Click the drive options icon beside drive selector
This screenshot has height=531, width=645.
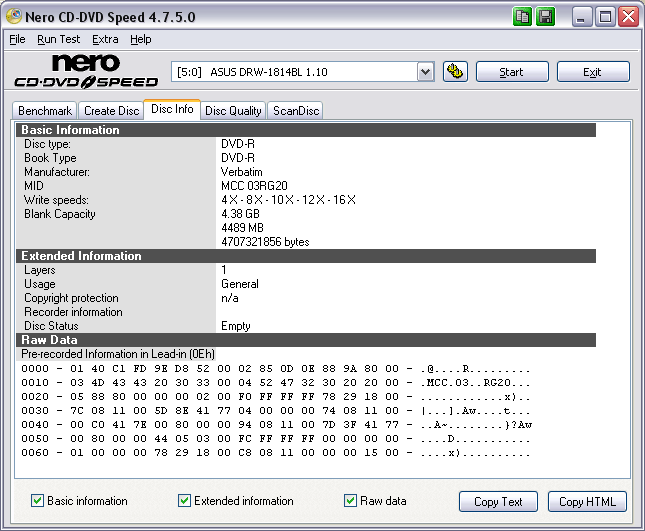(x=455, y=72)
